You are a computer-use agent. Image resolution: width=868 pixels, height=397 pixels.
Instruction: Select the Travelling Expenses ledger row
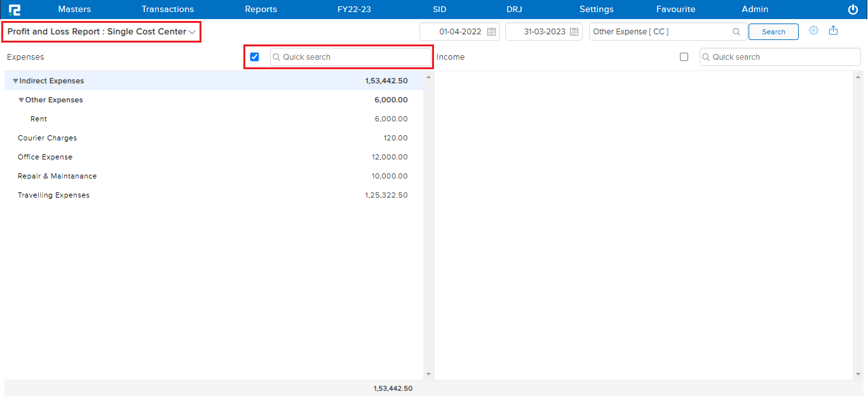point(53,196)
